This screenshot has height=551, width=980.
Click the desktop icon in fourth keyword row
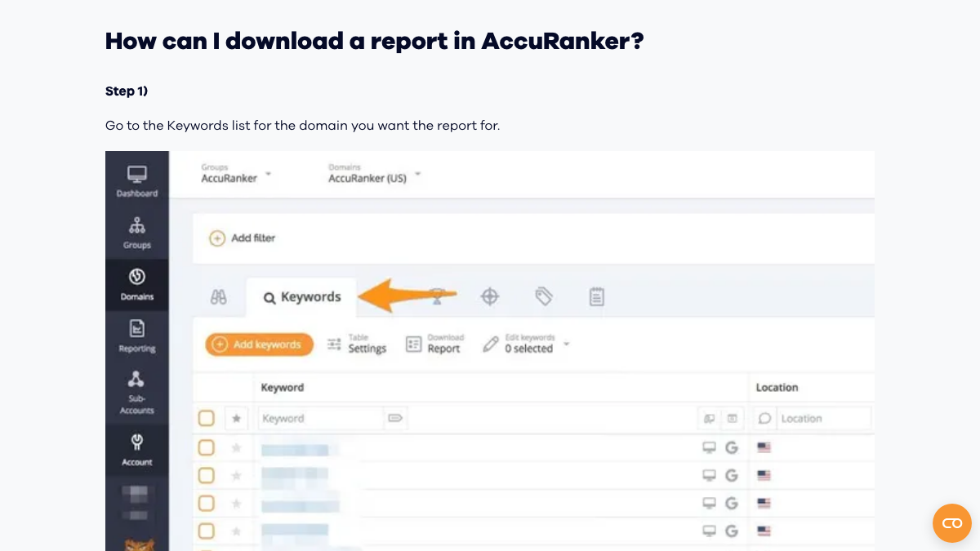point(710,531)
